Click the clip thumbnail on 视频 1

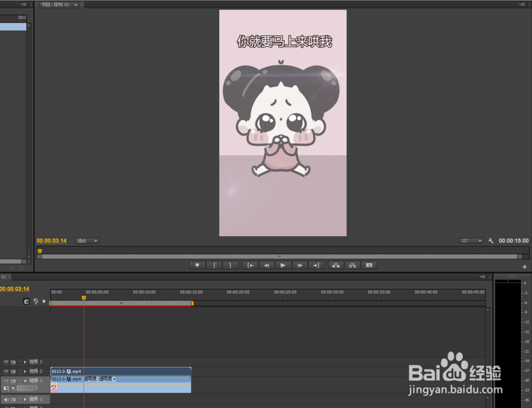[x=54, y=388]
